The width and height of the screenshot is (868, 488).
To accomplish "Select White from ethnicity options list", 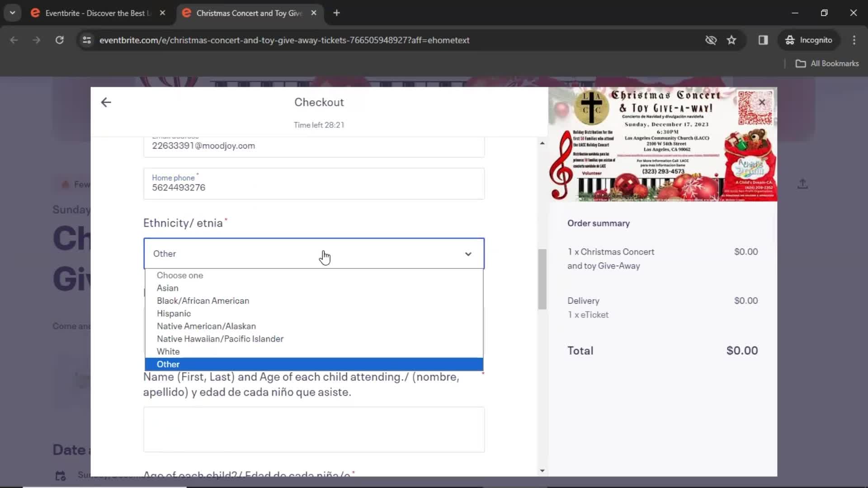I will [168, 351].
